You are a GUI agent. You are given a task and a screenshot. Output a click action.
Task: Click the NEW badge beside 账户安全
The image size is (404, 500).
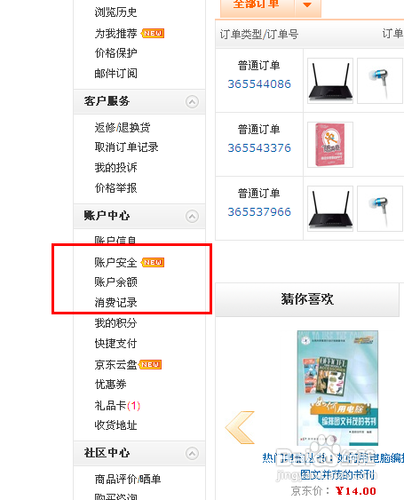(153, 262)
